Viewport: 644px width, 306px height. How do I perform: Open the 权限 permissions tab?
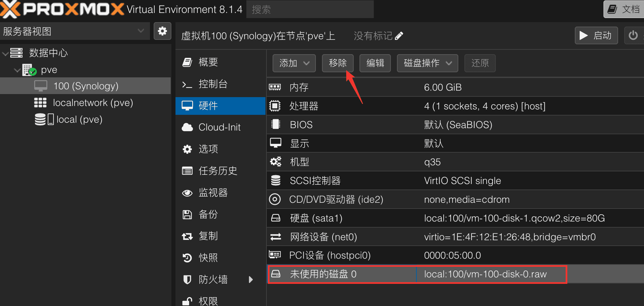pyautogui.click(x=220, y=301)
